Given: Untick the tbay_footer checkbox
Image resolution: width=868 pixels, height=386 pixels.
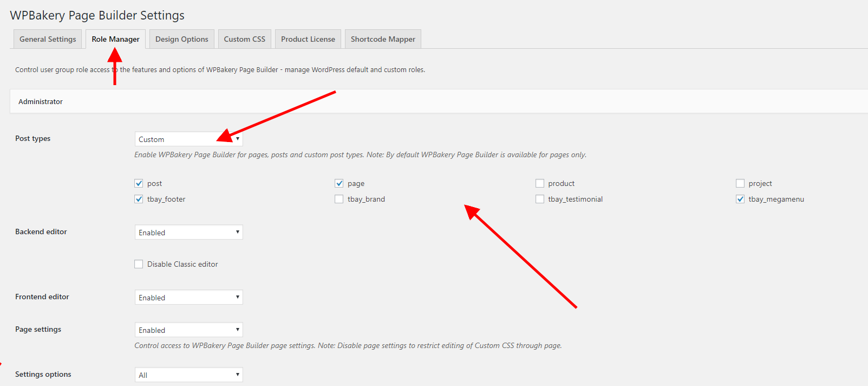Looking at the screenshot, I should (x=139, y=199).
